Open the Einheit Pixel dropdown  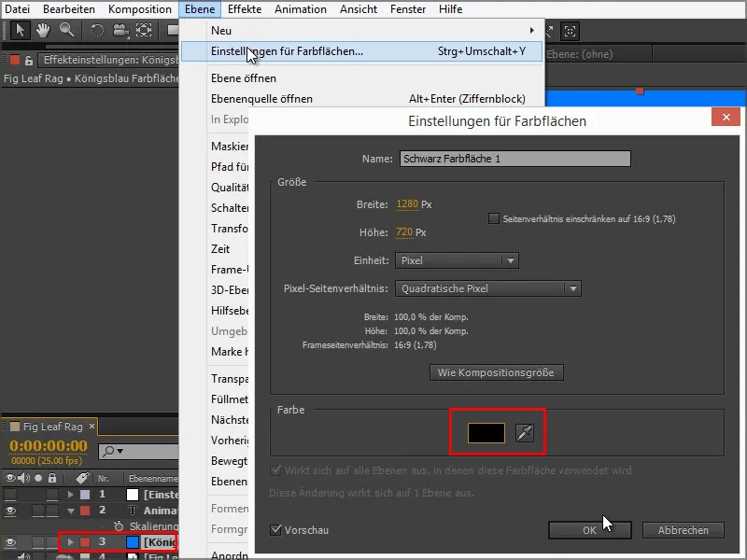pyautogui.click(x=457, y=260)
